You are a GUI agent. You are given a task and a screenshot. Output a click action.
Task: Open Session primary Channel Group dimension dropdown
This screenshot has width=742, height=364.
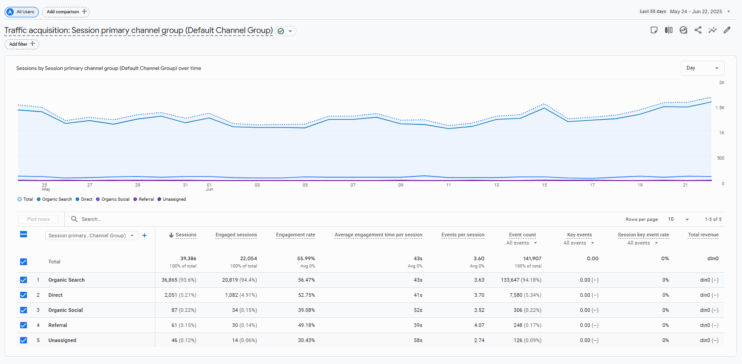(x=91, y=235)
